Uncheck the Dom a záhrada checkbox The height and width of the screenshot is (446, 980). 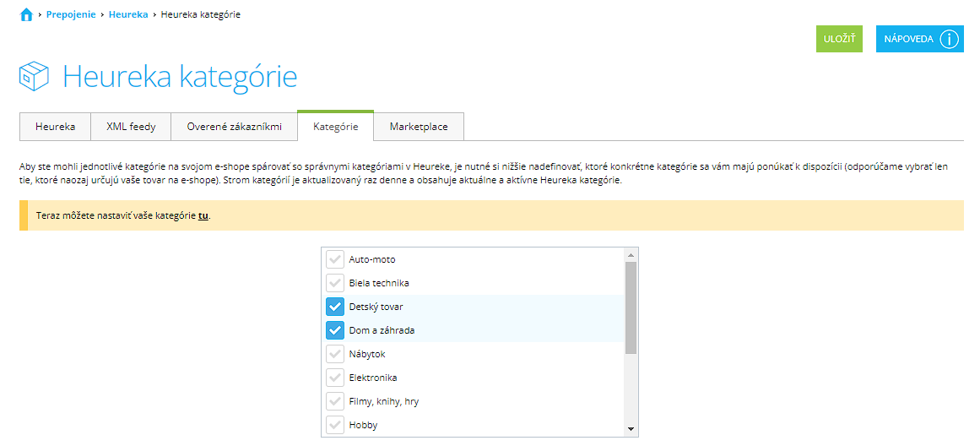coord(336,330)
